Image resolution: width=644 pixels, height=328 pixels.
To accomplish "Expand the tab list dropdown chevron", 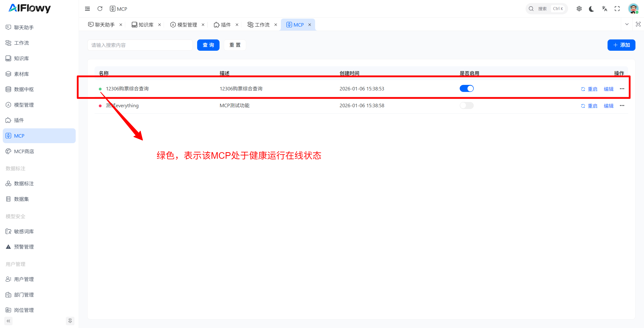I will (627, 24).
